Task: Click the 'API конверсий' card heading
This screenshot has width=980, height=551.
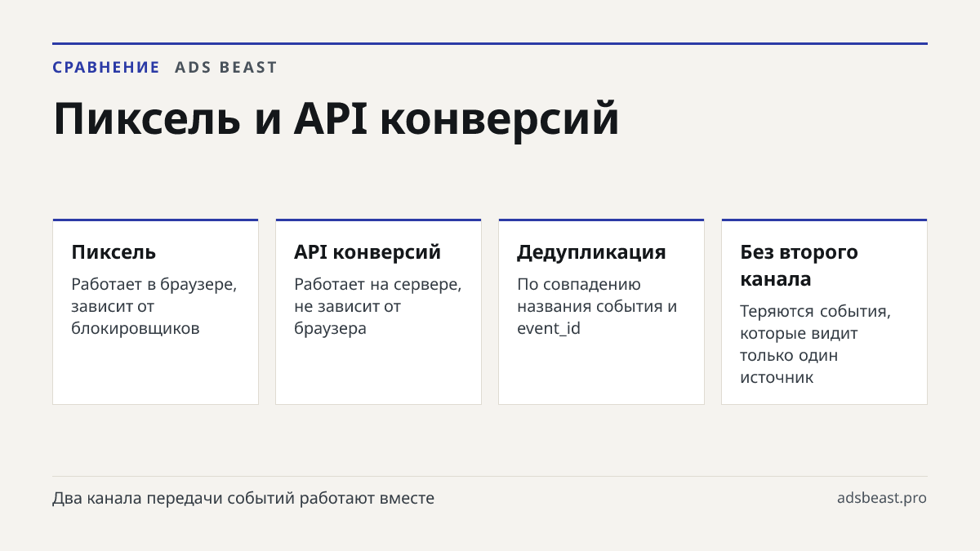Action: click(367, 252)
